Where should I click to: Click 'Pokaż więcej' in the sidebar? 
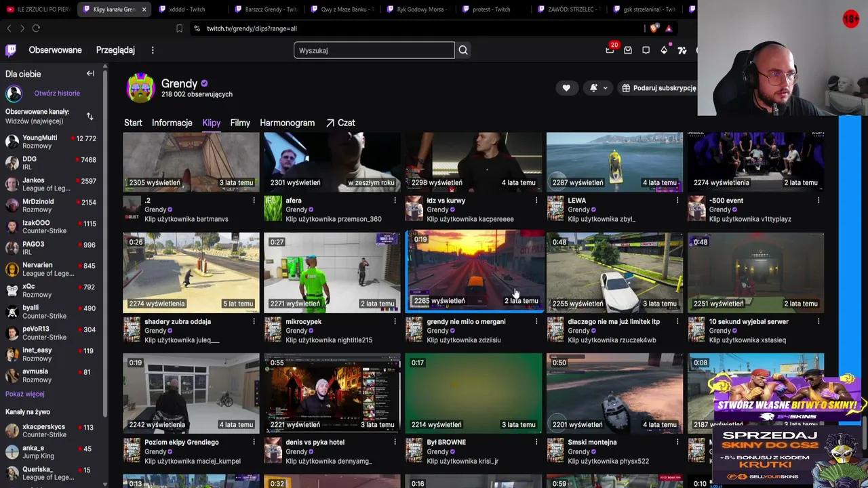[x=25, y=394]
